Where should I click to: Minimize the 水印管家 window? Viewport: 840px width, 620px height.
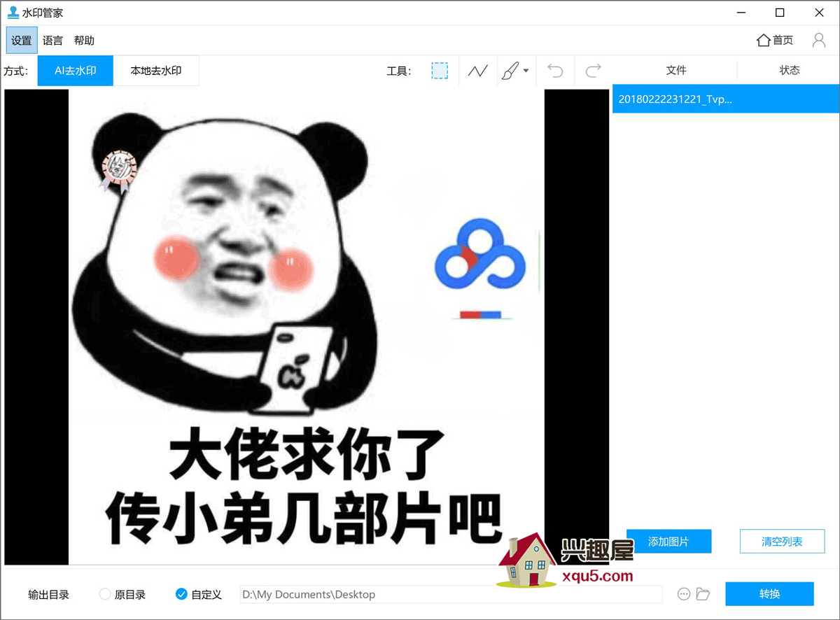741,13
